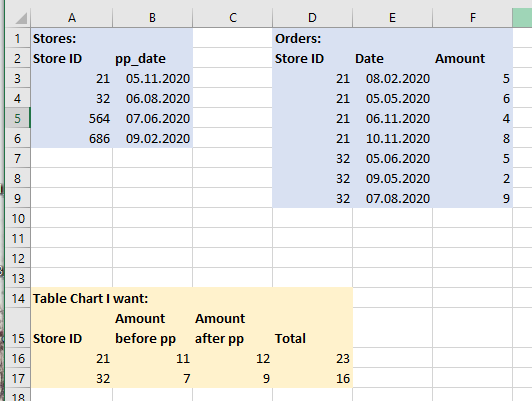
Task: Click 'Table Chart I want:' cell
Action: point(72,299)
